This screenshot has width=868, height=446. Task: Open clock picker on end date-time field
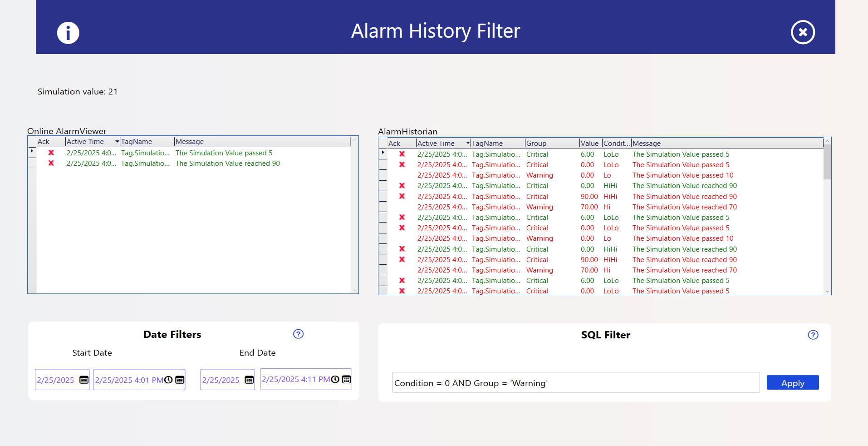[335, 379]
